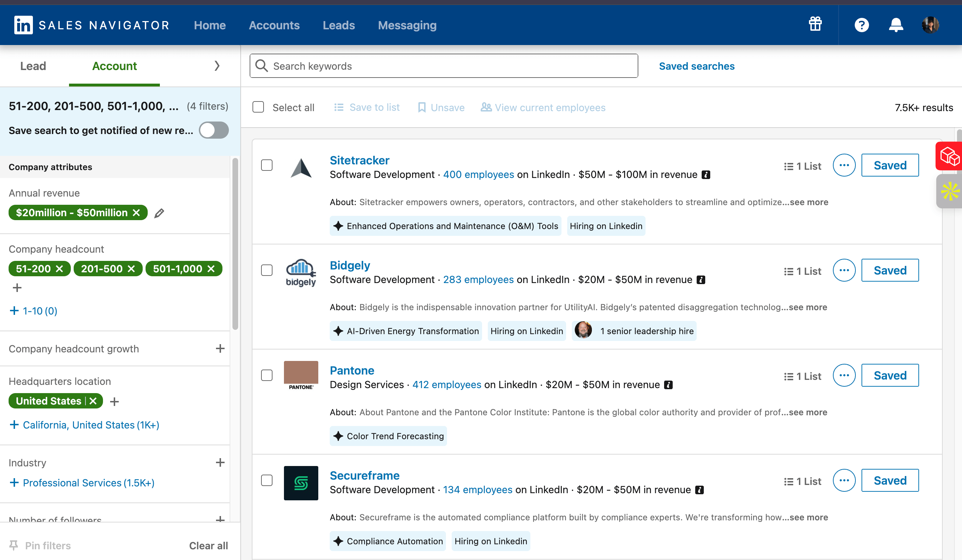Select the Pantone checkbox
The image size is (962, 560).
[266, 375]
